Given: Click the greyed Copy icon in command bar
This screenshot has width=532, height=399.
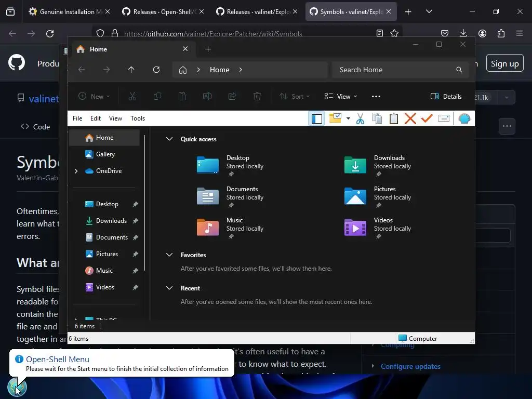Looking at the screenshot, I should click(x=157, y=96).
